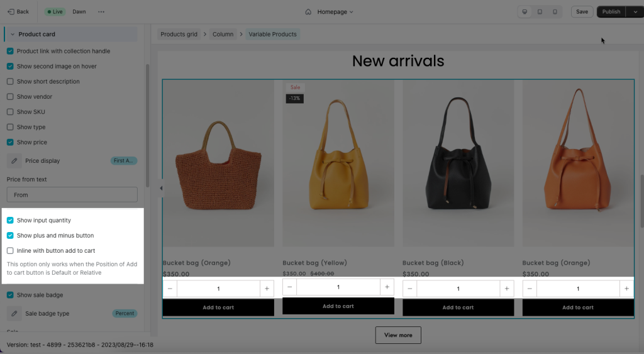644x354 pixels.
Task: Add Bucket bag (Yellow) to cart
Action: pos(338,306)
